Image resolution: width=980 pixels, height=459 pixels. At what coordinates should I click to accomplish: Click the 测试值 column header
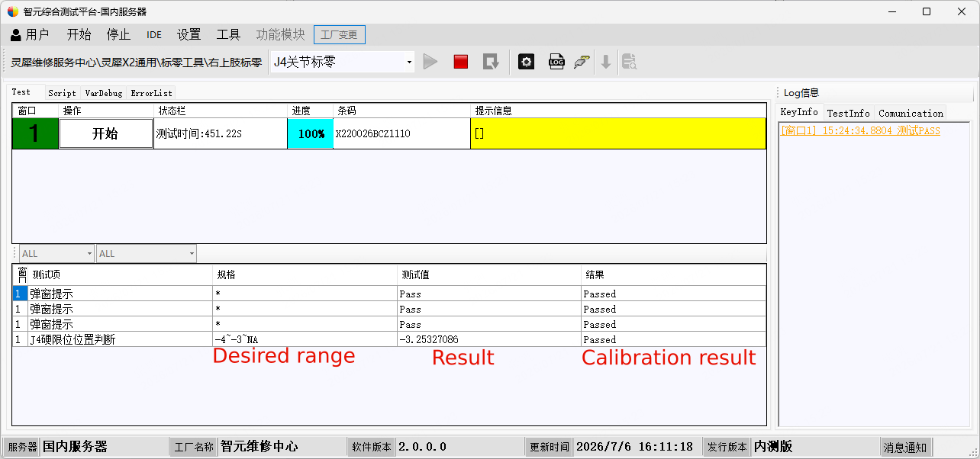tap(489, 275)
